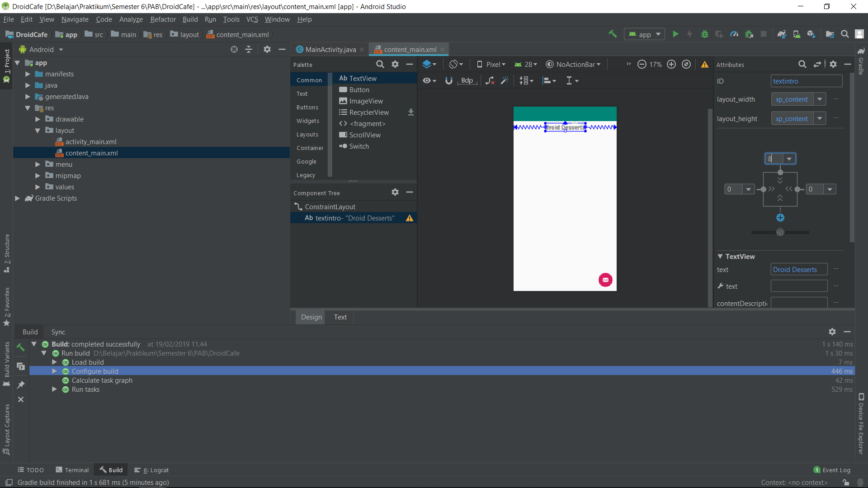Click the pink floating action button in preview
Viewport: 868px width, 488px height.
[605, 280]
